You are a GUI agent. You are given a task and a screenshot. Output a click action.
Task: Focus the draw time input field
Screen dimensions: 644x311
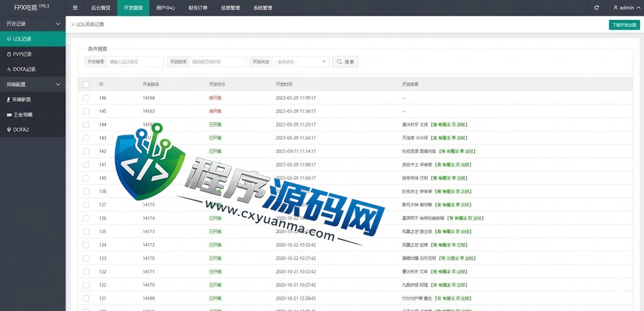[218, 62]
